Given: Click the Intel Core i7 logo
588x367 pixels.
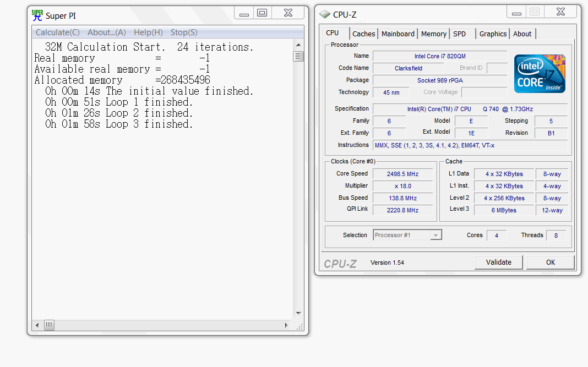Looking at the screenshot, I should pos(540,74).
